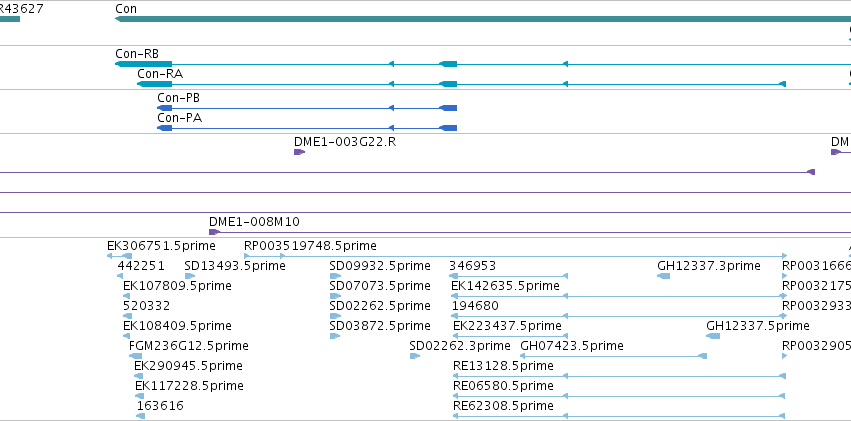Image resolution: width=851 pixels, height=421 pixels.
Task: Click the EK107809.5prime glyph
Action: pos(126,296)
